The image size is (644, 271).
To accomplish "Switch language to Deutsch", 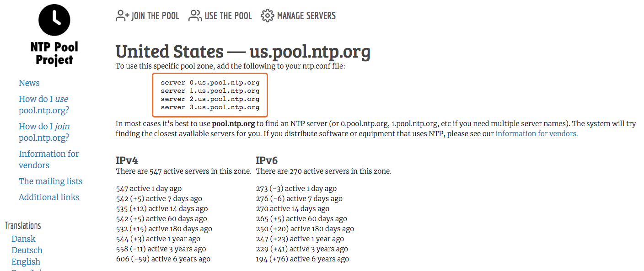I will tap(27, 250).
